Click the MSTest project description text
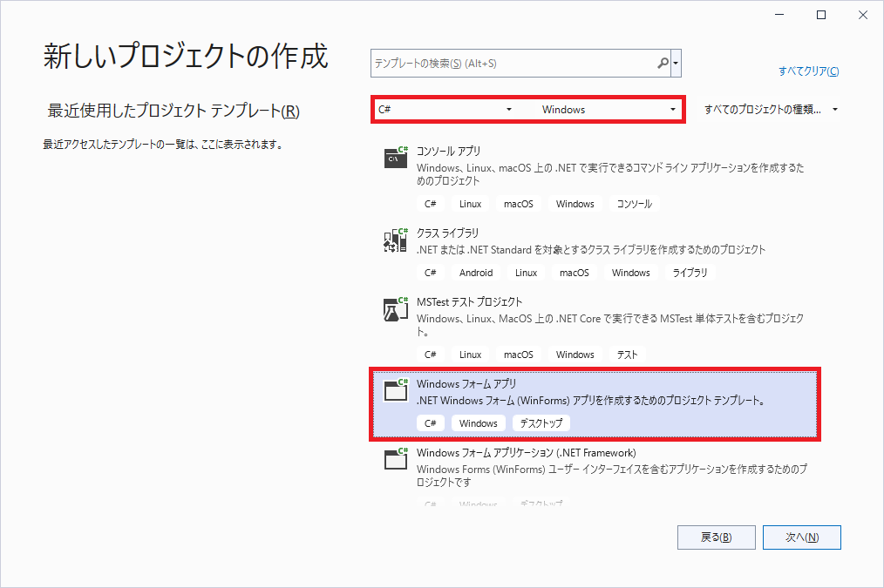 (610, 325)
